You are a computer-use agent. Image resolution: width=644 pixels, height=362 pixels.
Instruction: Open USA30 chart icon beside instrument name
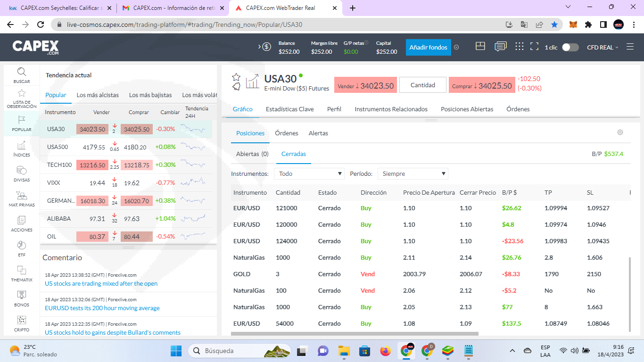tap(252, 81)
